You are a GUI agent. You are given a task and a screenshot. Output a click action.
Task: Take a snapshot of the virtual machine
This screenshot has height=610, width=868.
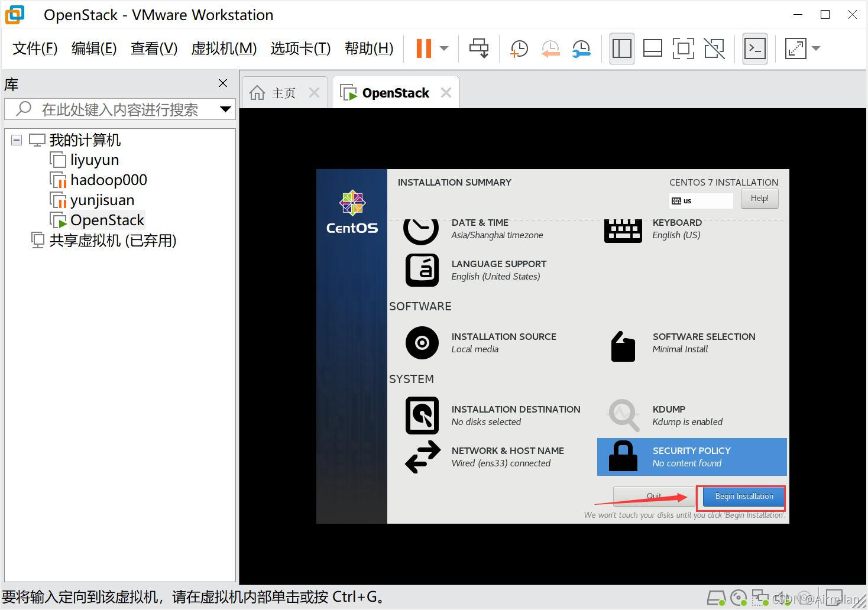(519, 48)
